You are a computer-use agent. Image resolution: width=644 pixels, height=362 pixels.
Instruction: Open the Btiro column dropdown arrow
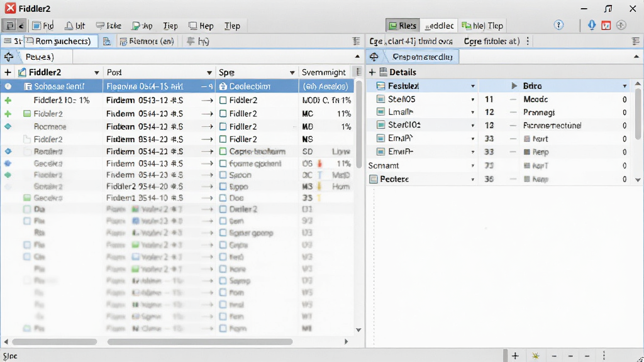point(625,86)
